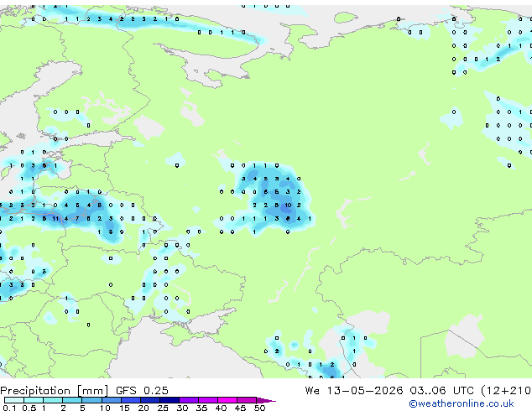
Task: Select the 20–25 mm legend swatch
Action: (x=149, y=400)
